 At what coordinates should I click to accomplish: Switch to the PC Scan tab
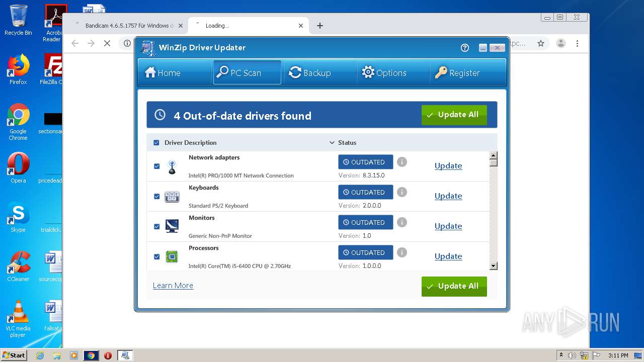pos(247,73)
